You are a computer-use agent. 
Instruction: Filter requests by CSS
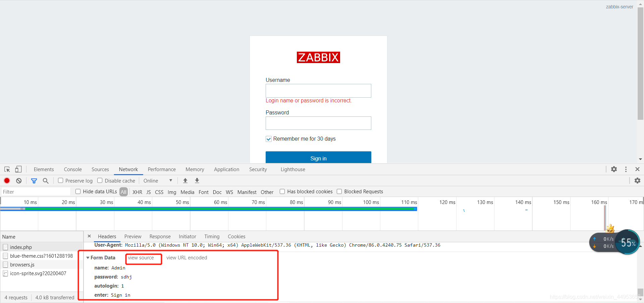159,192
